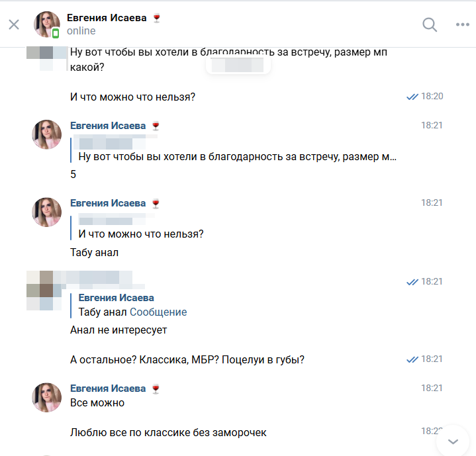Open search in this conversation

430,25
